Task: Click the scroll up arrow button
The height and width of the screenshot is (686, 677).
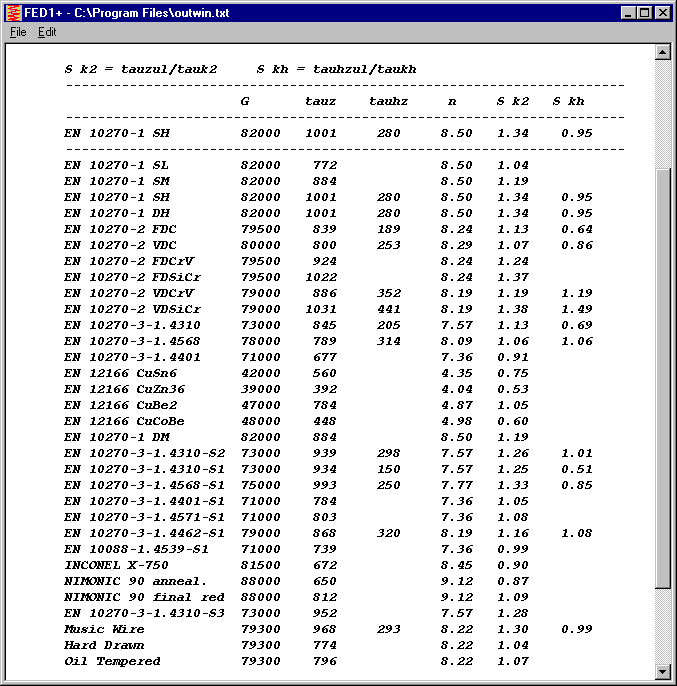Action: point(661,52)
